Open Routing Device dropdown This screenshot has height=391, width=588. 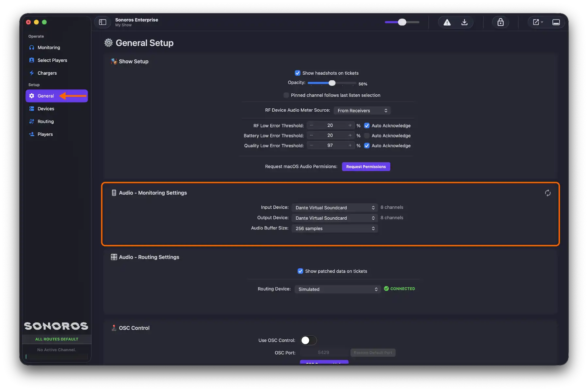pyautogui.click(x=337, y=289)
